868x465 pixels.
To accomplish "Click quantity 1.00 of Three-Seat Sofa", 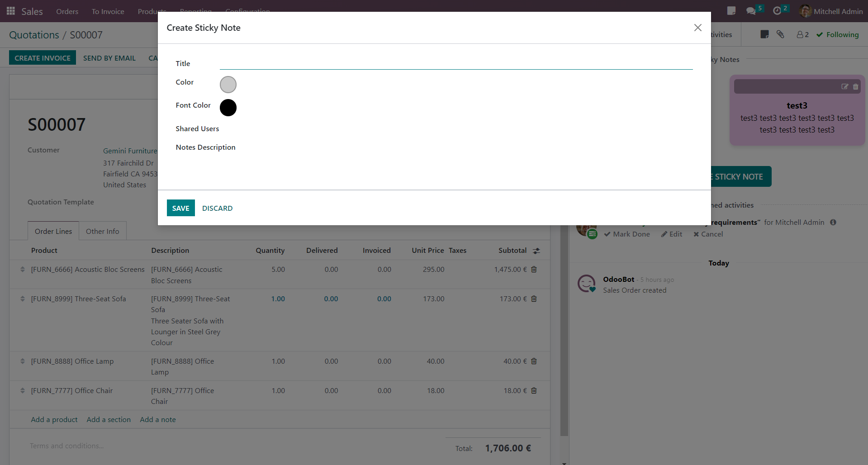I will 278,299.
